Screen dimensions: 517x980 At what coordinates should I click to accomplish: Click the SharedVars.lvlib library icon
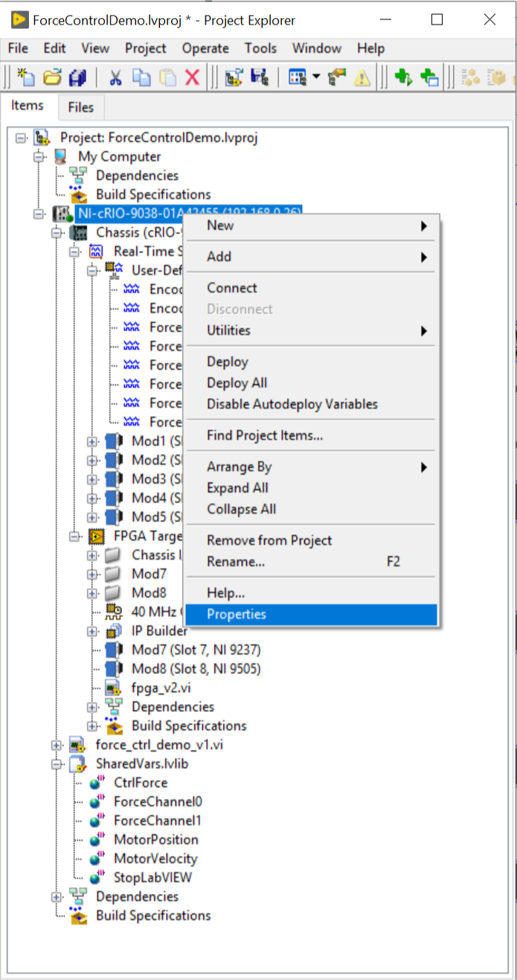[x=79, y=763]
